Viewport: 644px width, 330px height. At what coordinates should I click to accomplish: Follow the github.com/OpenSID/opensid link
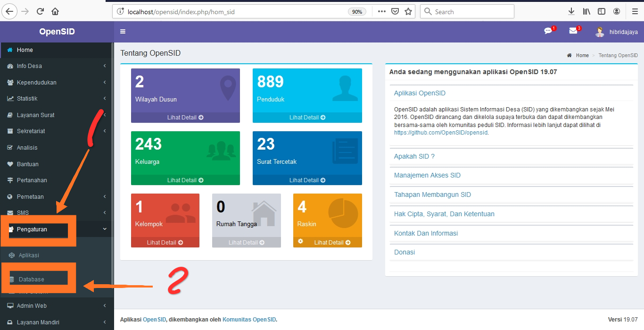[x=441, y=133]
